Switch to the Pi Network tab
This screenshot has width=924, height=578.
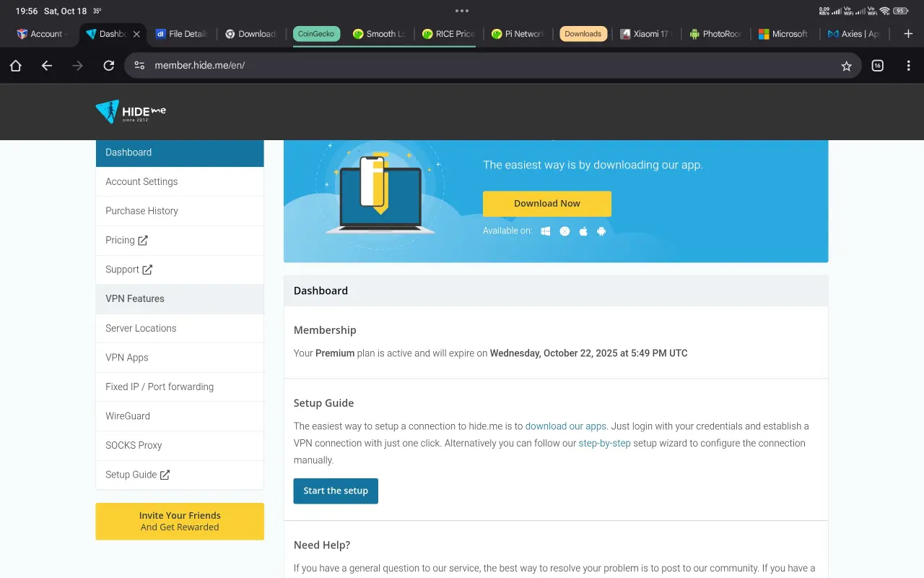coord(517,34)
